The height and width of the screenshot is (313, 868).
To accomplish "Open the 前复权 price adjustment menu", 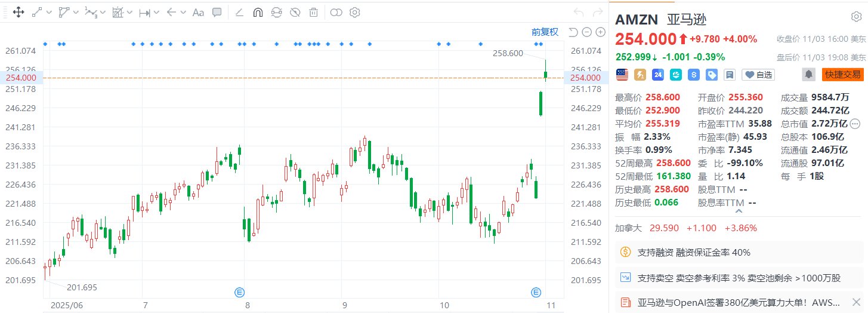I will coord(545,32).
